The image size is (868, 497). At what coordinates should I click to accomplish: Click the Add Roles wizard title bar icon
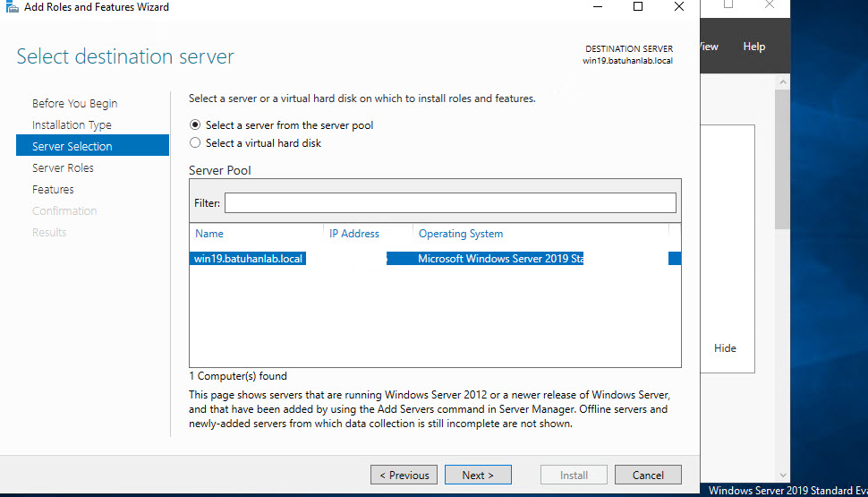tap(11, 7)
